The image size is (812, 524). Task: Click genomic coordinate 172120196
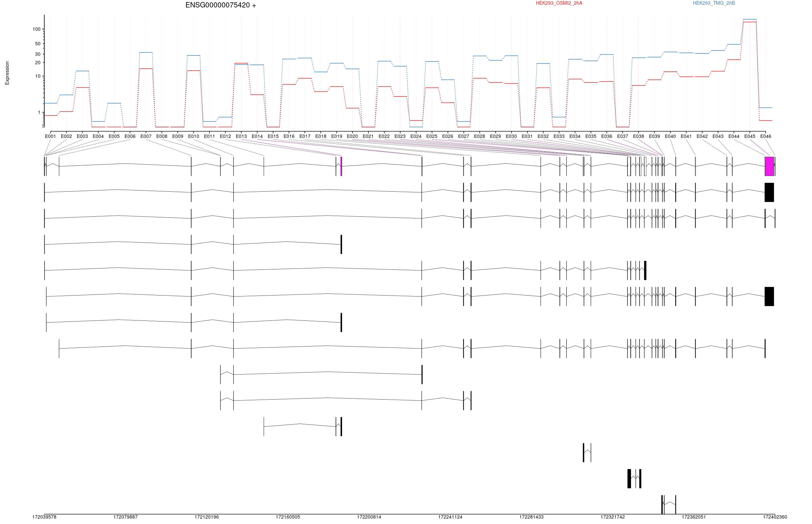click(207, 517)
